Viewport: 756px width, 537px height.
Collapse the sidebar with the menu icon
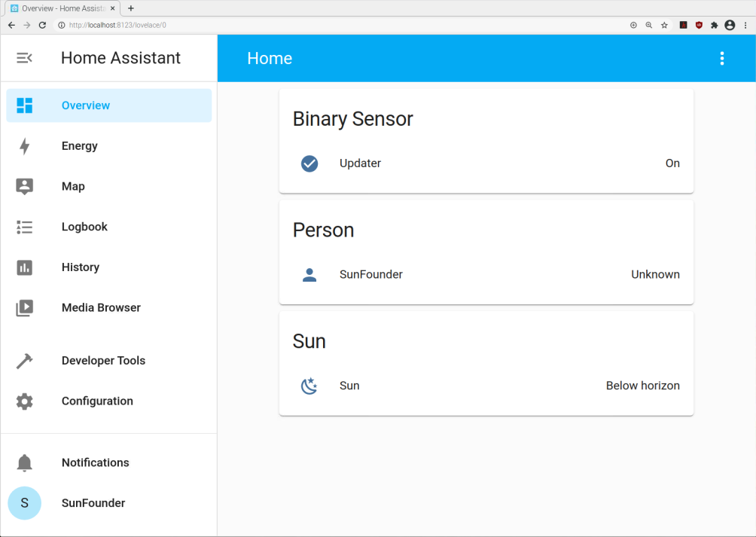[x=24, y=58]
